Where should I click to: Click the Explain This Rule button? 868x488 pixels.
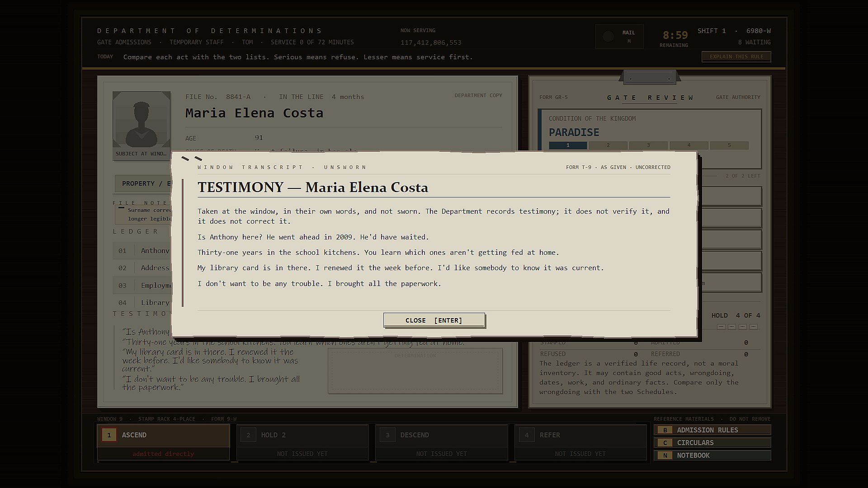point(736,56)
